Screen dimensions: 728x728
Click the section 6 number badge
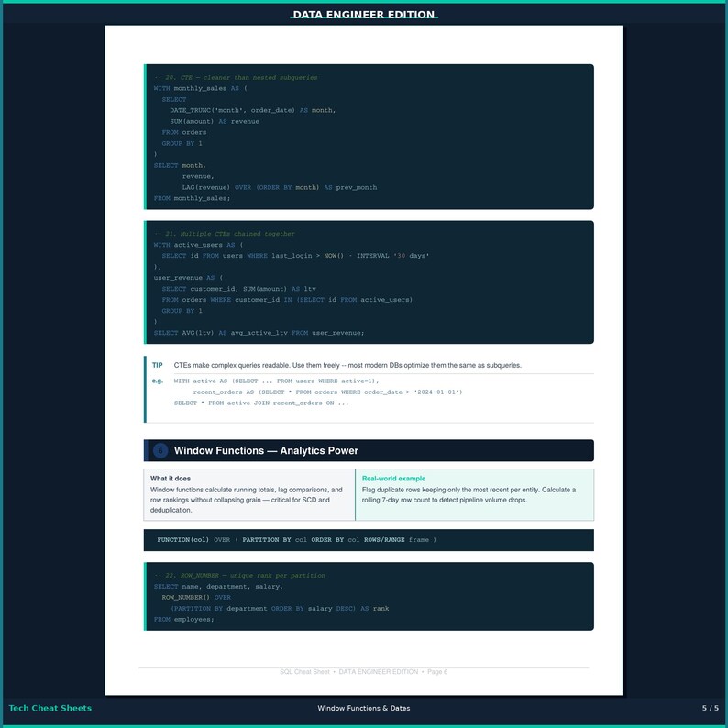(x=160, y=450)
